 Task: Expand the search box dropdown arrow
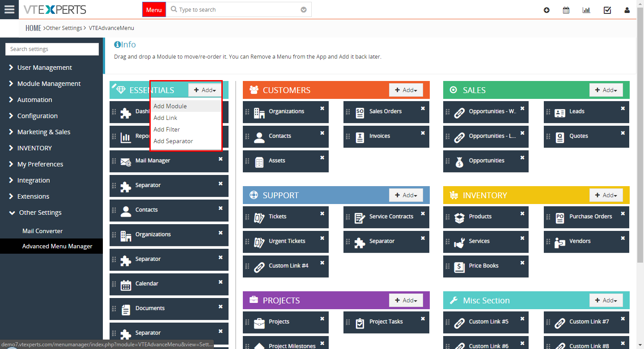coord(304,10)
